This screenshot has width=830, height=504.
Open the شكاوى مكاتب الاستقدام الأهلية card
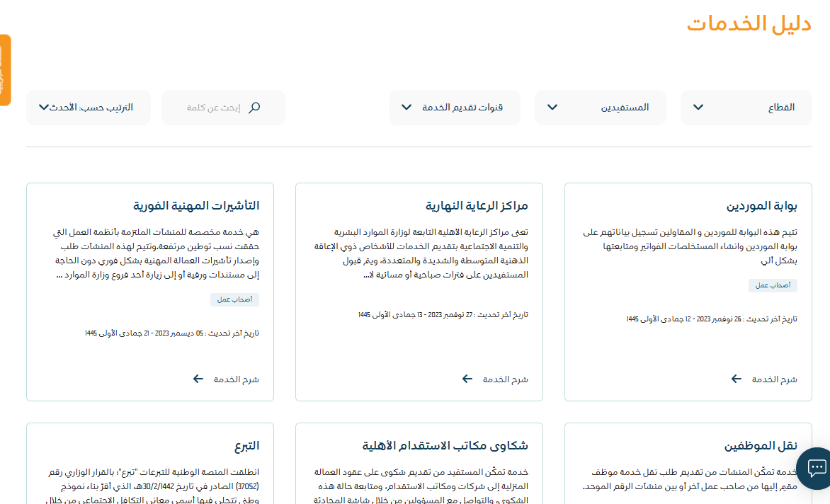445,446
